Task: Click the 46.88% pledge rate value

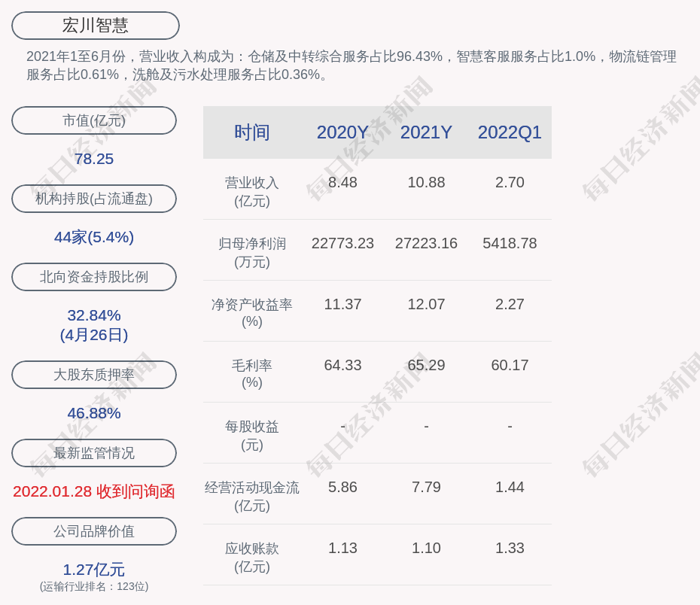Action: click(x=94, y=413)
